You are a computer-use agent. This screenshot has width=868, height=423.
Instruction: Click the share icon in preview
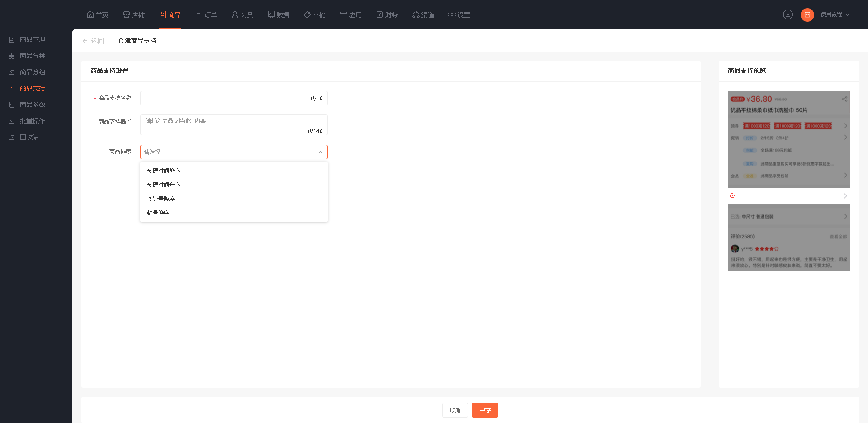click(844, 99)
